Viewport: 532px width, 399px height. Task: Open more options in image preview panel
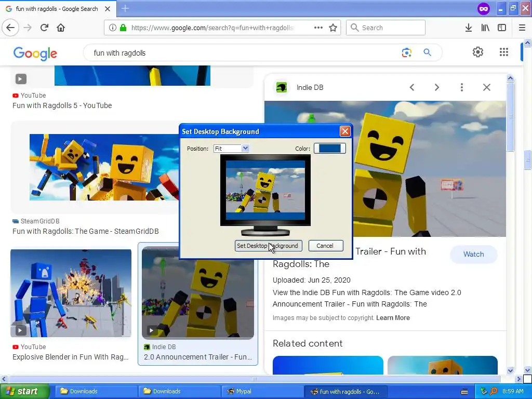coord(462,87)
